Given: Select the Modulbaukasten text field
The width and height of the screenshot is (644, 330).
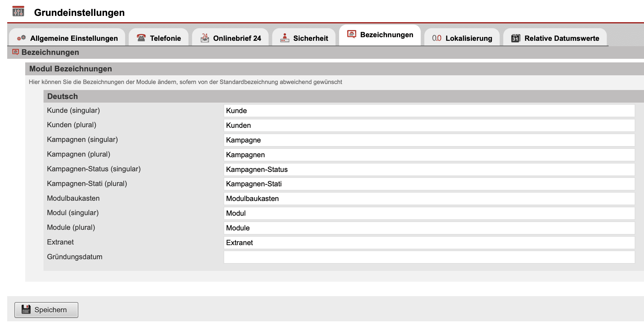Looking at the screenshot, I should click(x=429, y=199).
